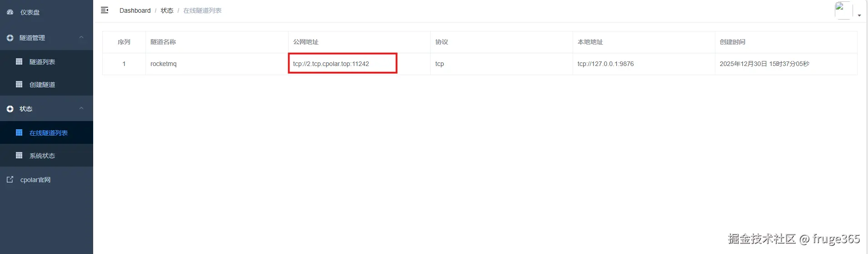The width and height of the screenshot is (868, 254).
Task: Click the 状态 plus-circle icon
Action: 10,109
